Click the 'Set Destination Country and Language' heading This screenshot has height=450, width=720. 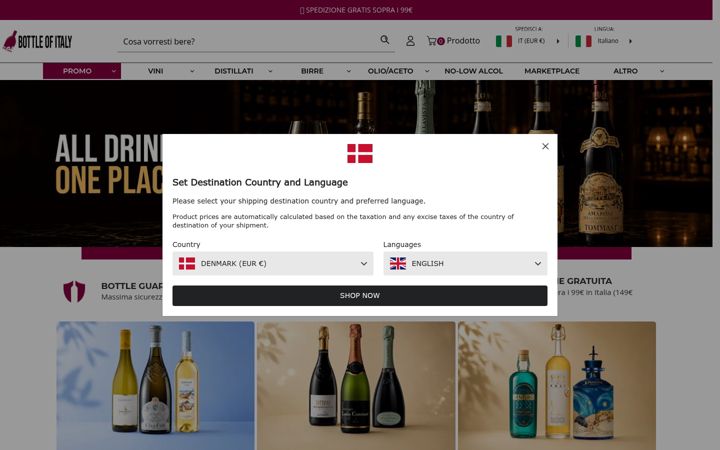260,182
